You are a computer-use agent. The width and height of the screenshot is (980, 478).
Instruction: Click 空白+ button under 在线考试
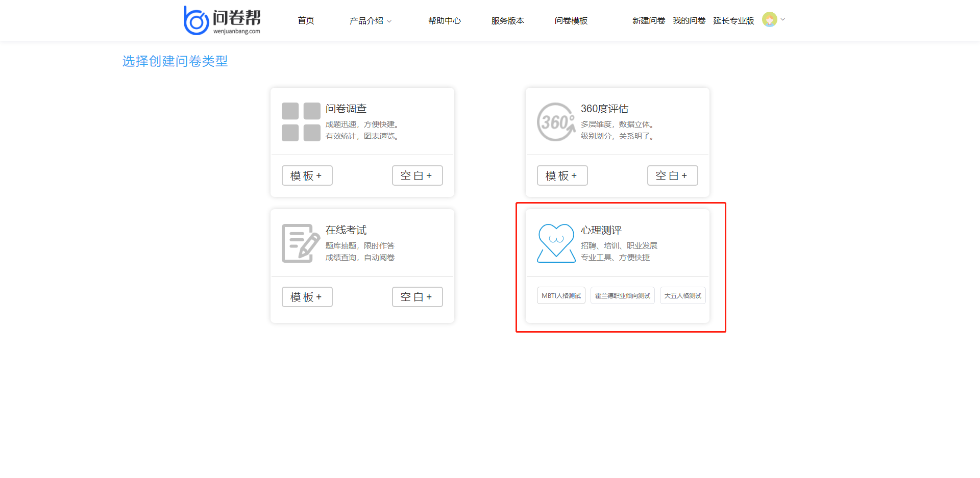(x=418, y=297)
